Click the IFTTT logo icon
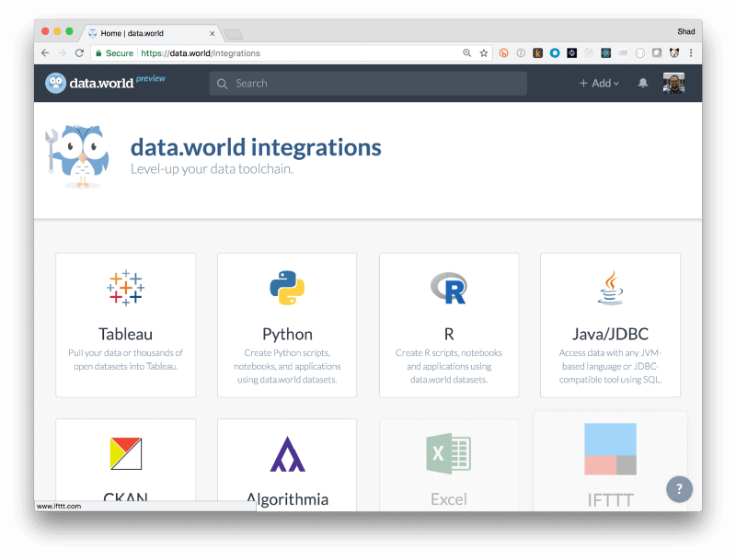Screen dimensions: 736x560 pyautogui.click(x=610, y=449)
